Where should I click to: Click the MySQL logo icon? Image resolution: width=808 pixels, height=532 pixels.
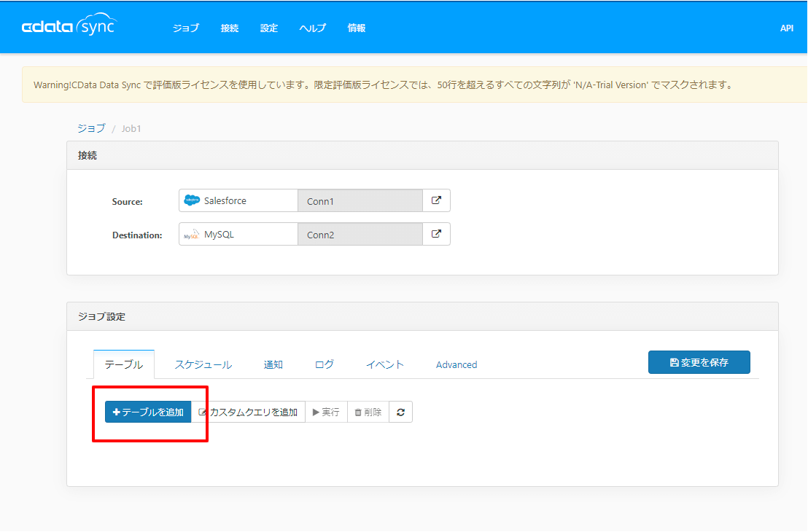click(192, 235)
